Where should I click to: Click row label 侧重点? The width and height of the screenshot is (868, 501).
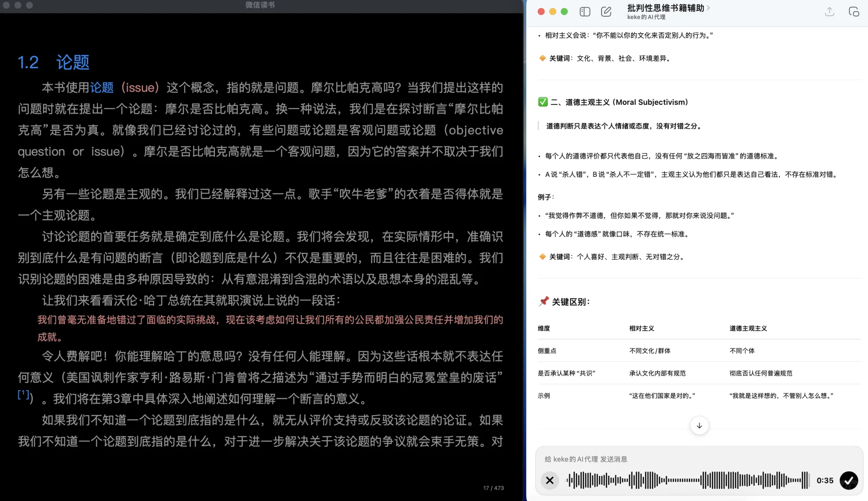(x=547, y=351)
